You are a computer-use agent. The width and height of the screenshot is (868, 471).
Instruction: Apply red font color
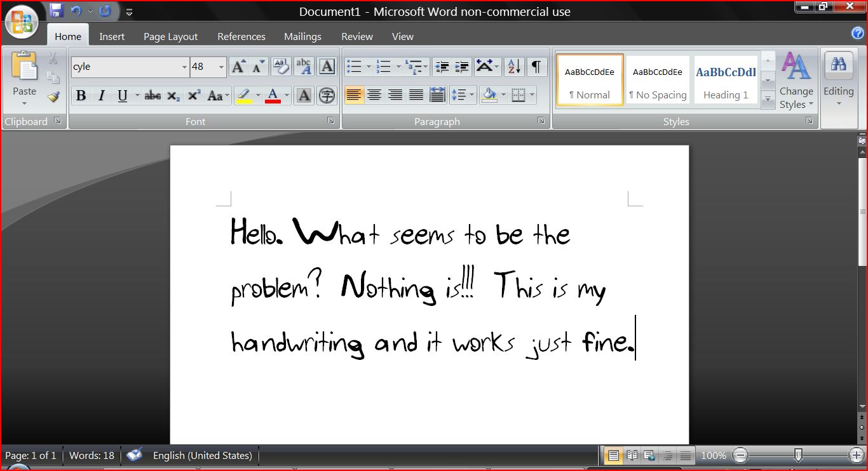[273, 96]
